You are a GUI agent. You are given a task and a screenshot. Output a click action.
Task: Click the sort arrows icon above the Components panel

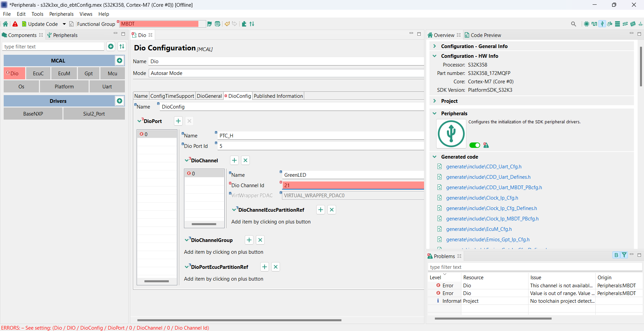(x=122, y=46)
